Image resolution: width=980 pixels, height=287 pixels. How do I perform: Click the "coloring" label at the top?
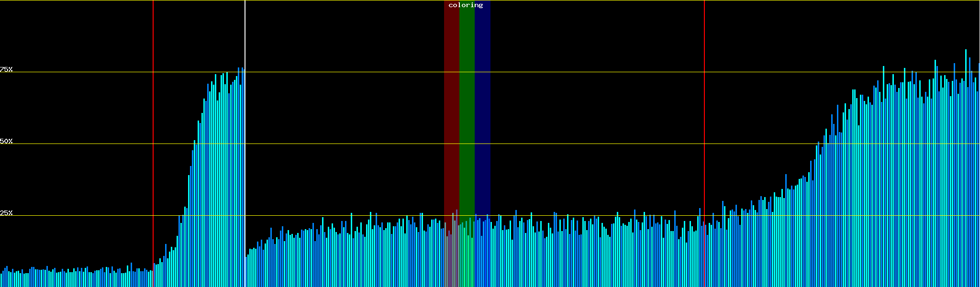pyautogui.click(x=466, y=5)
